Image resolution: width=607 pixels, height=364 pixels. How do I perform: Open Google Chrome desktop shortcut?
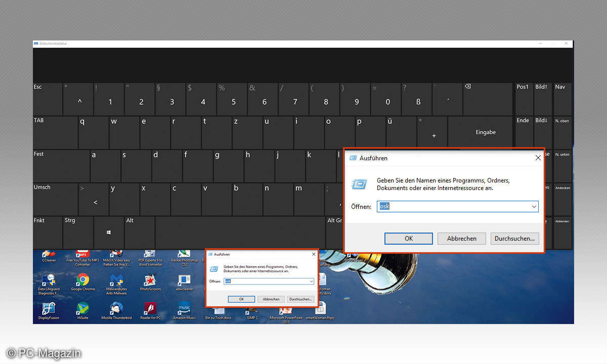click(82, 281)
